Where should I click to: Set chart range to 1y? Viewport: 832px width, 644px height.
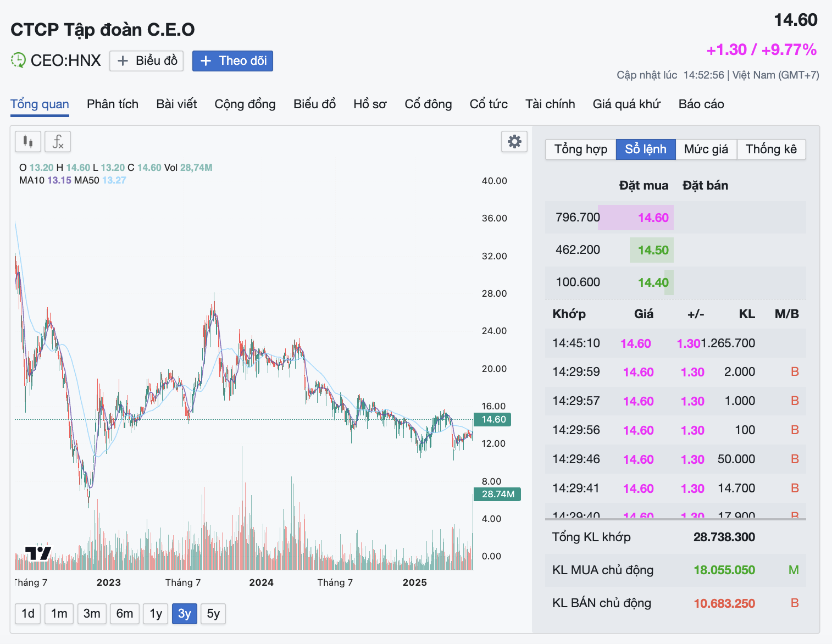point(156,613)
